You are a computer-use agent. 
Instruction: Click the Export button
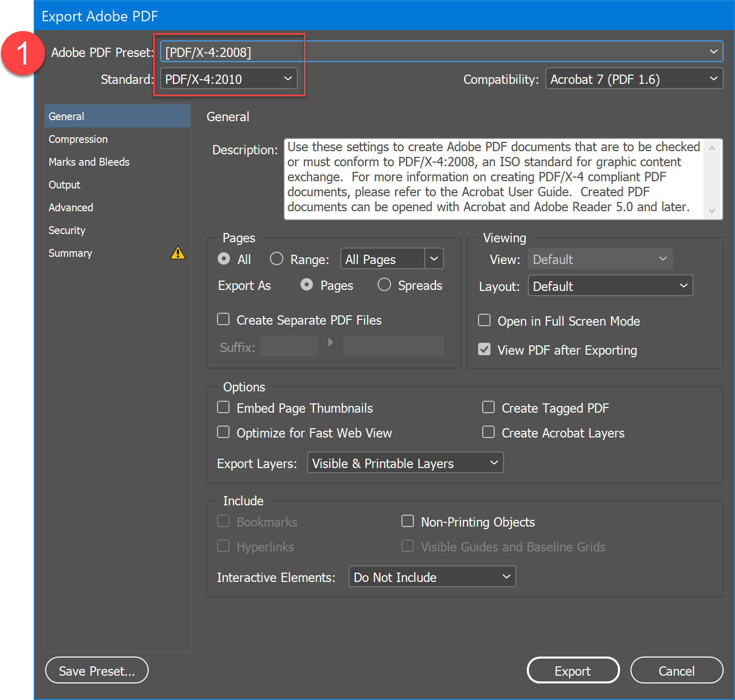point(572,670)
